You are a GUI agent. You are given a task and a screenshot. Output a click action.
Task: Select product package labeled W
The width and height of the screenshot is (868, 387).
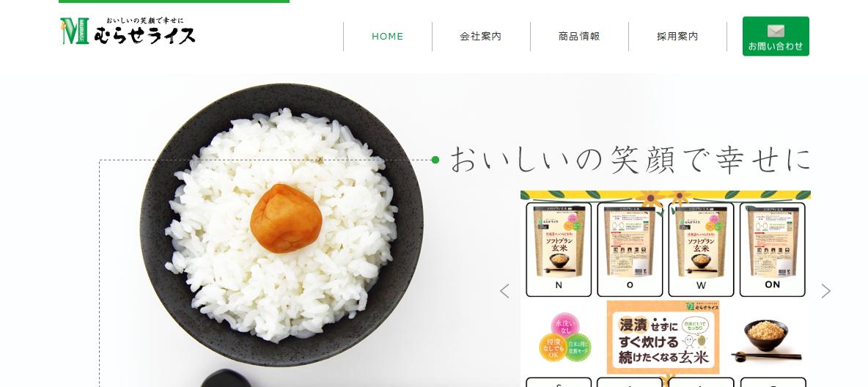pos(701,249)
